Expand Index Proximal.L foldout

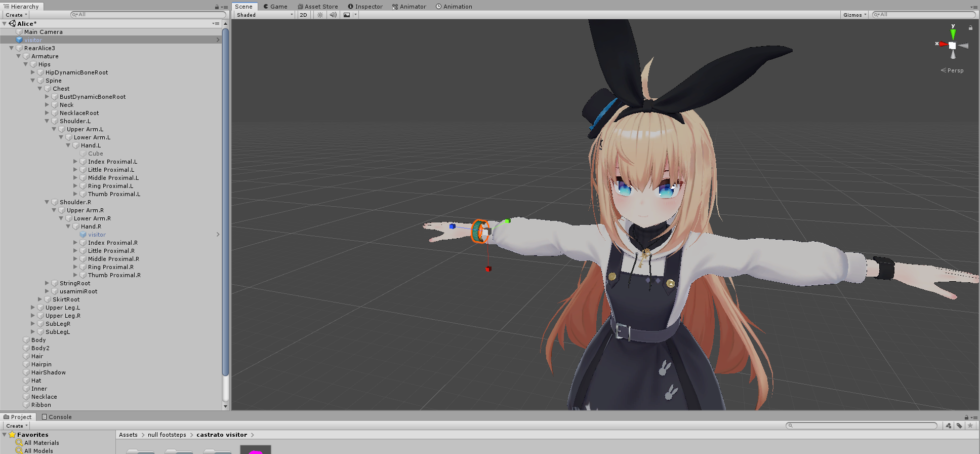[75, 162]
